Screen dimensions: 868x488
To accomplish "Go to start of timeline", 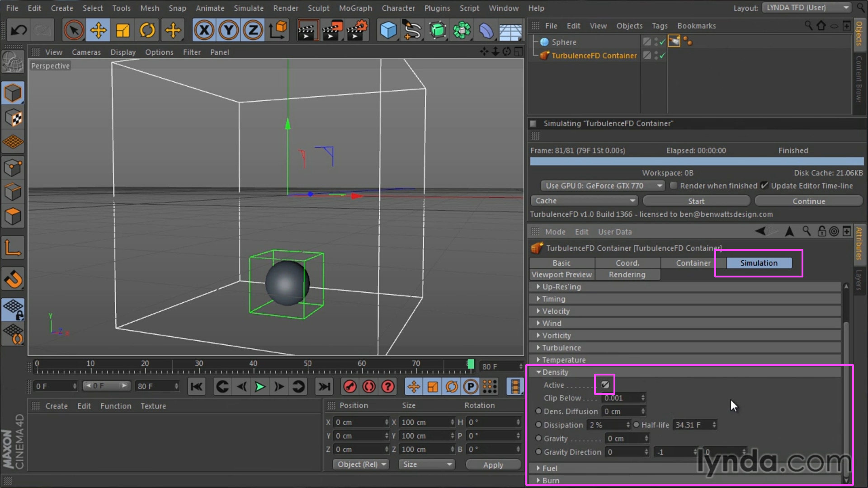I will click(197, 387).
